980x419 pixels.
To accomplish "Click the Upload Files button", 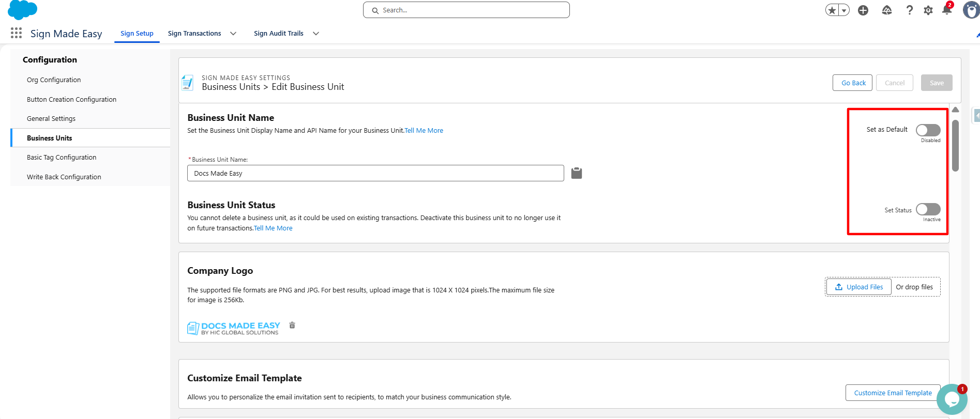I will click(859, 287).
